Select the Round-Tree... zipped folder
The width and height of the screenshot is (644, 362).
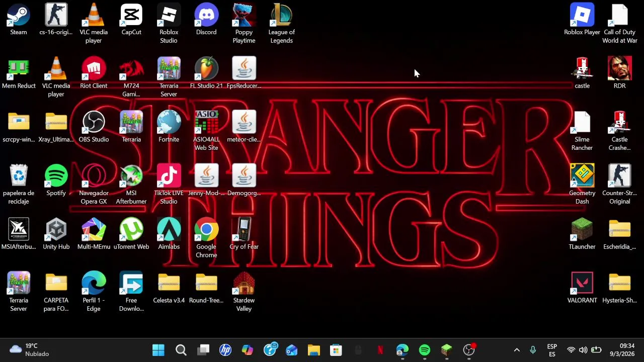(206, 288)
